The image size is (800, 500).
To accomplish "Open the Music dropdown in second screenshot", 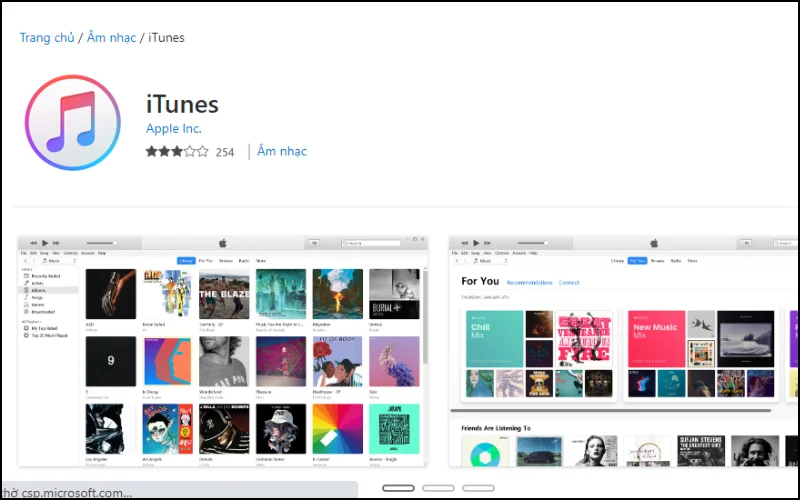I will click(x=490, y=261).
